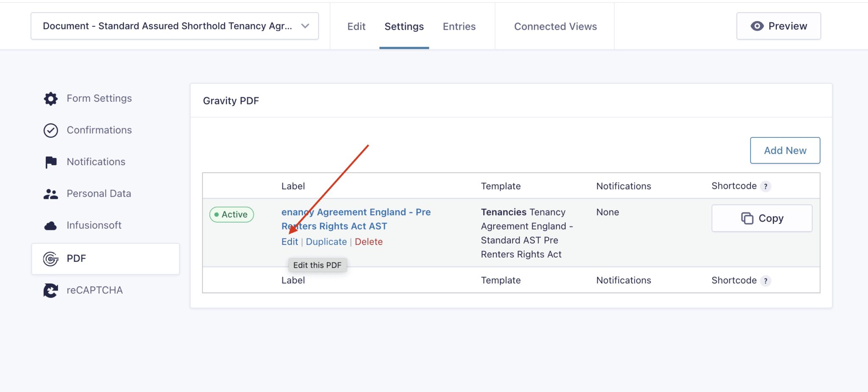
Task: Click the Label column header
Action: click(x=293, y=186)
